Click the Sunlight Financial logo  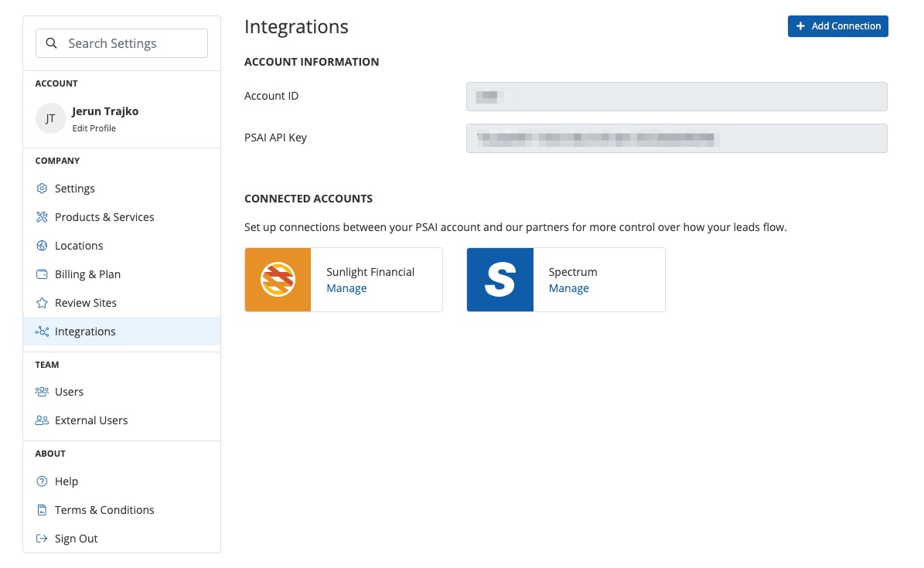278,280
